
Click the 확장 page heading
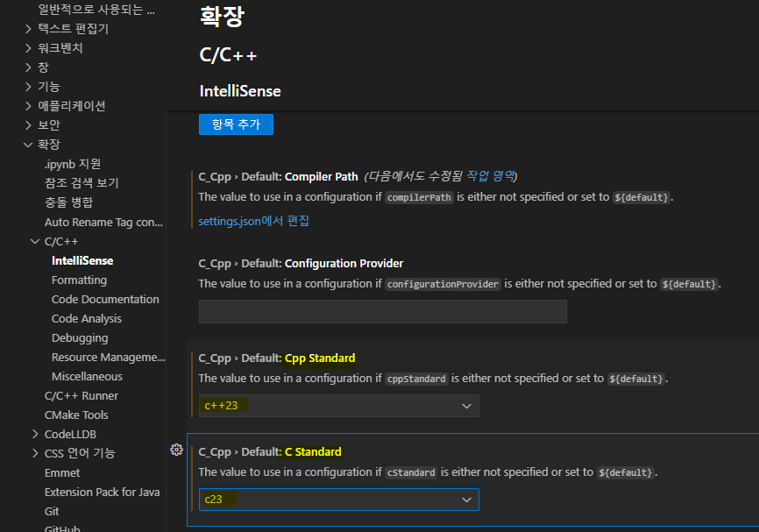coord(223,16)
